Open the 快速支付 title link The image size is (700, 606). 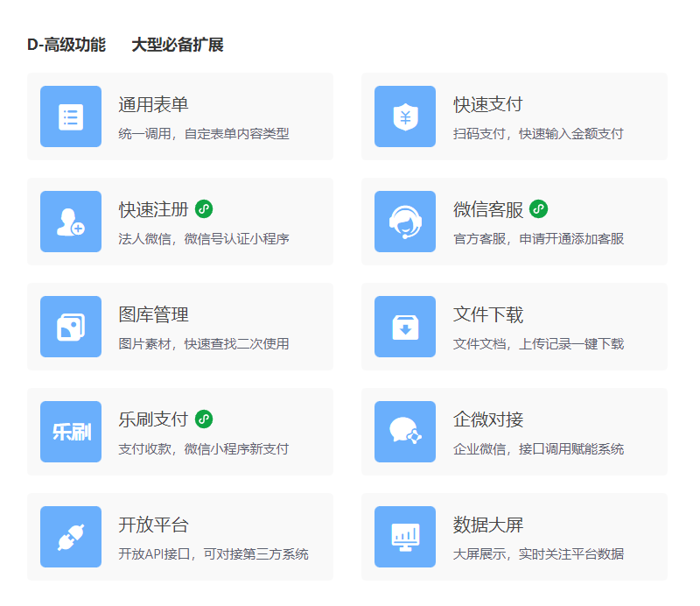pos(487,105)
